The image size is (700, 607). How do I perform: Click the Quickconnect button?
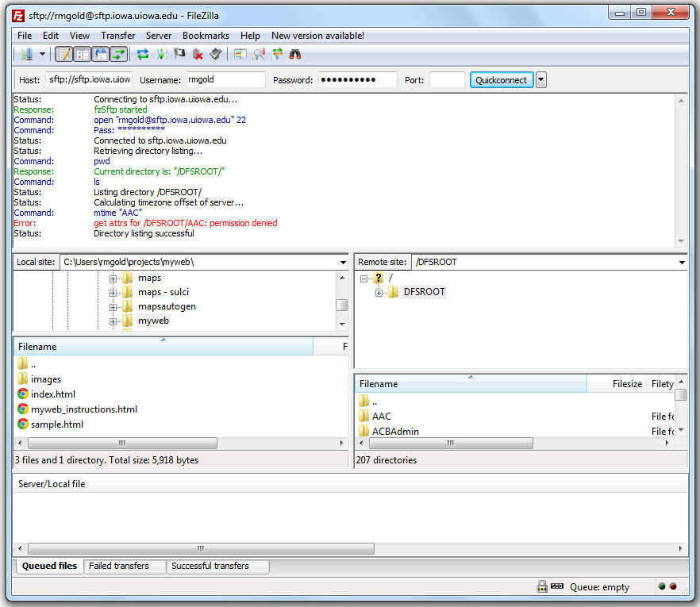pos(502,80)
